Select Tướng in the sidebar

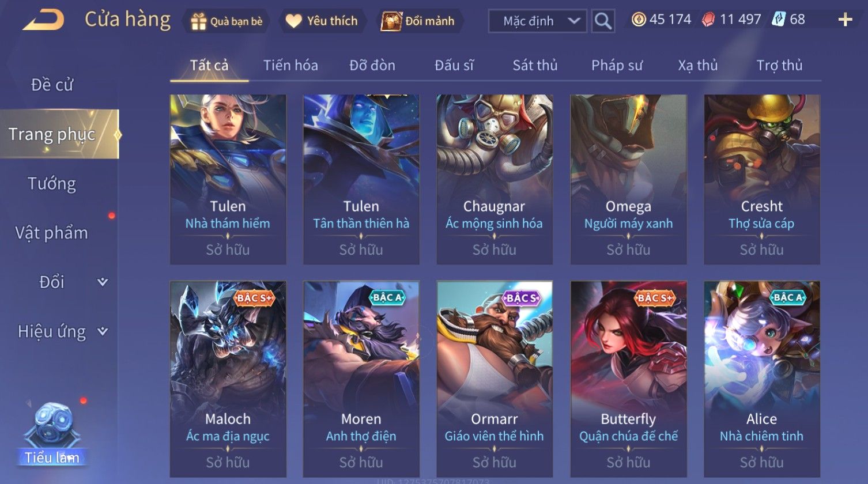(52, 184)
